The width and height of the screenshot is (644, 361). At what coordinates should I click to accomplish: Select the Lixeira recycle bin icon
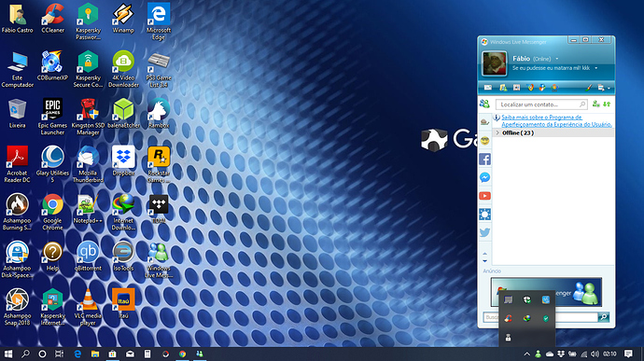17,114
